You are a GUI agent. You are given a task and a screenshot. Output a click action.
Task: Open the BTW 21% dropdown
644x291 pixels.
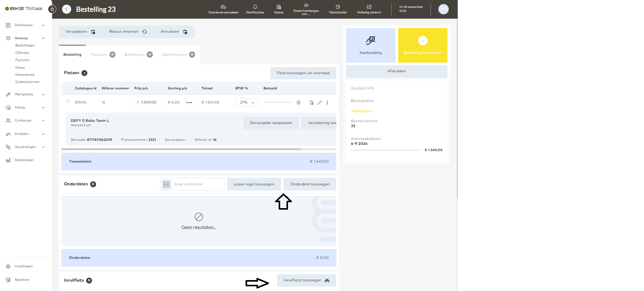pyautogui.click(x=246, y=103)
